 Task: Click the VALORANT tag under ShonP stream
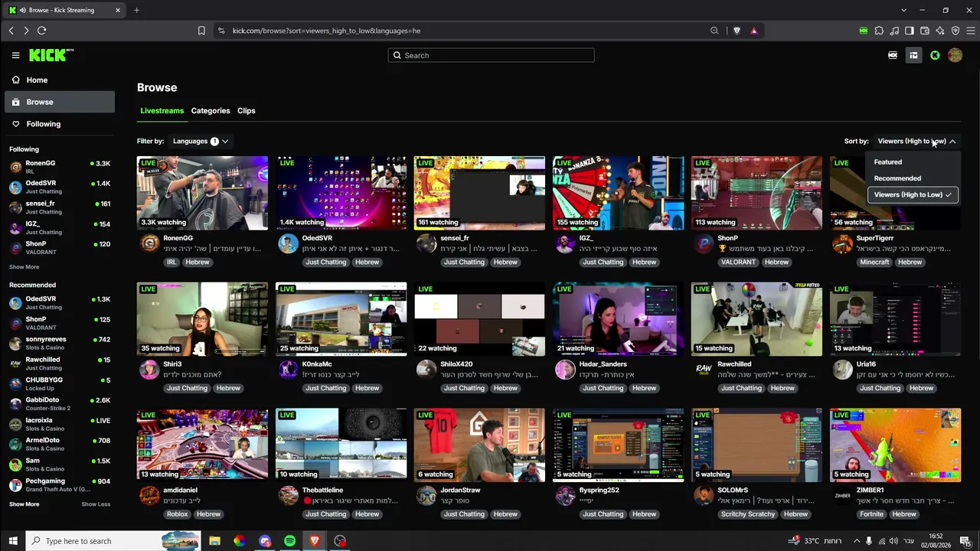pyautogui.click(x=738, y=262)
